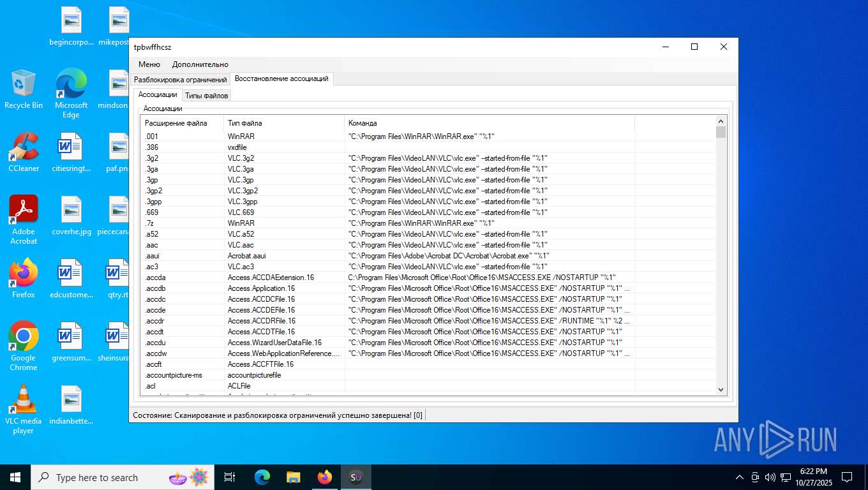Image resolution: width=868 pixels, height=490 pixels.
Task: Click the taskbar search box
Action: click(x=123, y=477)
